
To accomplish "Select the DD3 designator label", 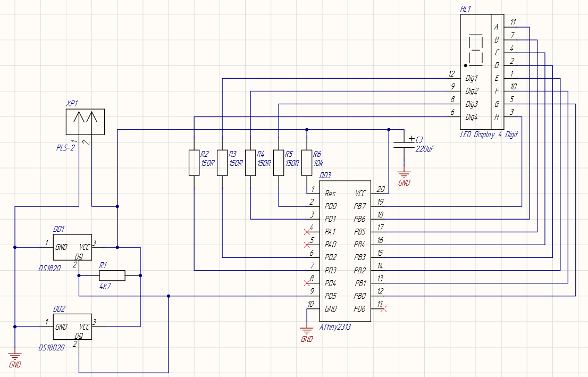I will click(325, 175).
